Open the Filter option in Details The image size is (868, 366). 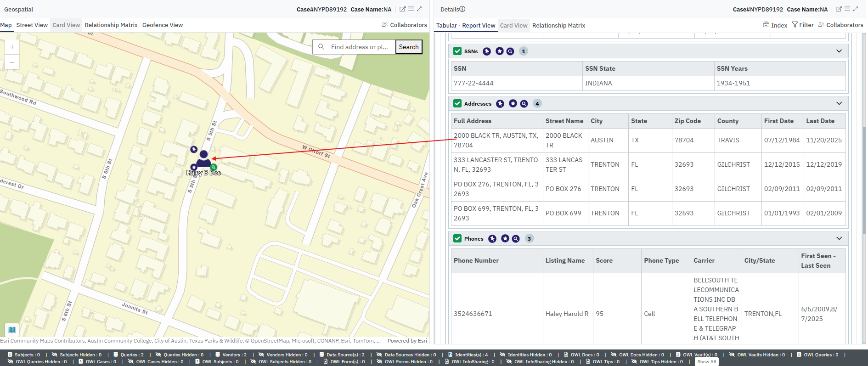pyautogui.click(x=803, y=25)
